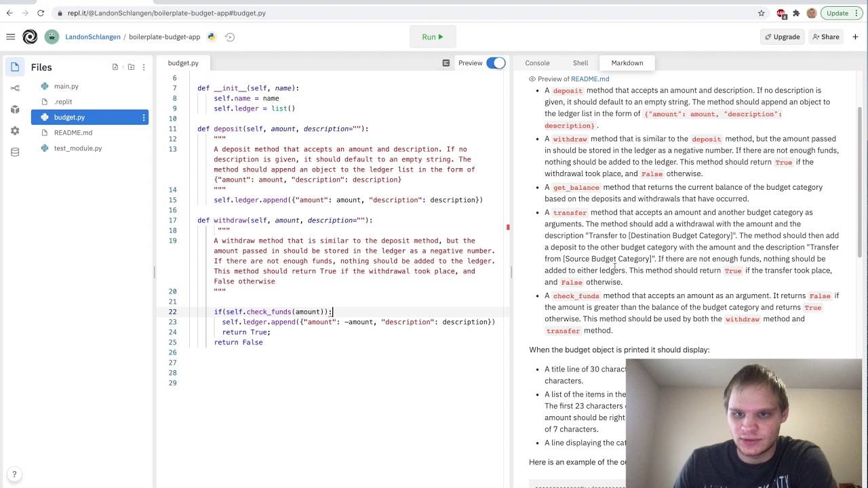Click the Chrome Update button
Screen dimensions: 868x488
841,13
